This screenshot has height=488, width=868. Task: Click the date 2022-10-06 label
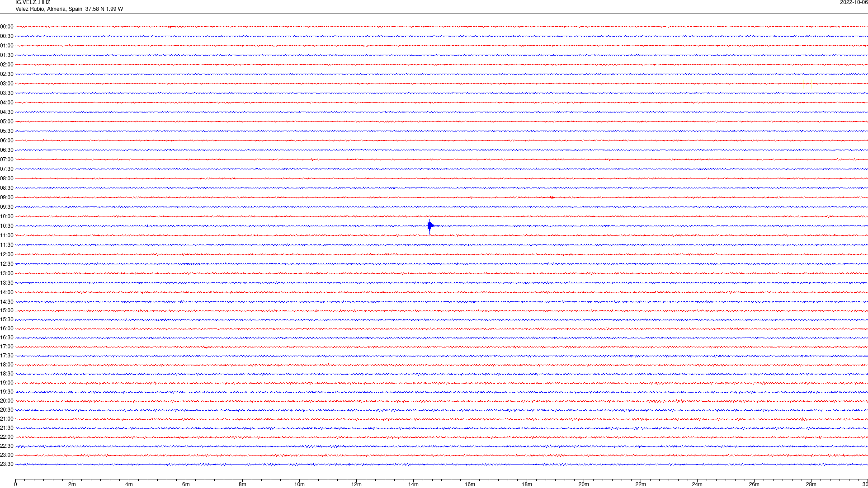[854, 3]
